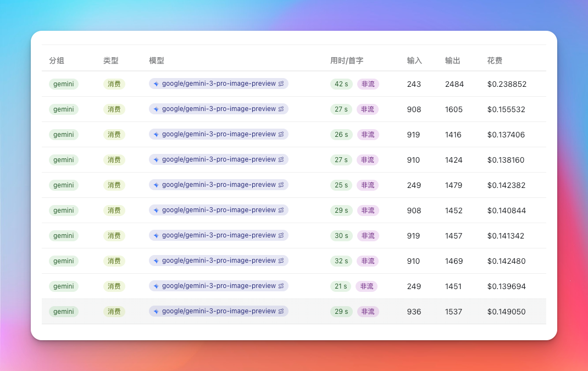Screen dimensions: 588x371
Task: Select the model name tag in the 26 s row
Action: coord(219,134)
